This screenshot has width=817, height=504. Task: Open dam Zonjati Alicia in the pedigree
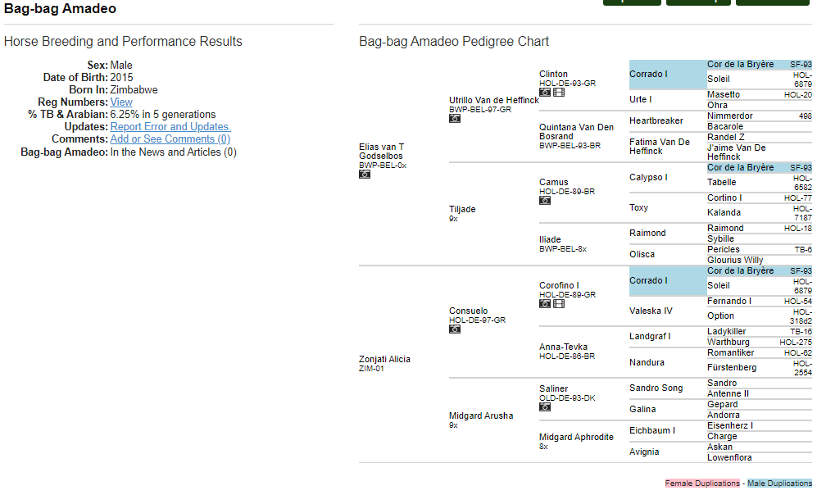pyautogui.click(x=384, y=359)
